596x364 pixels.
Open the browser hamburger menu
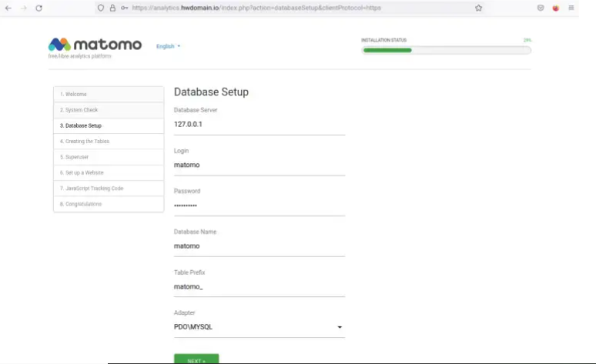coord(571,8)
